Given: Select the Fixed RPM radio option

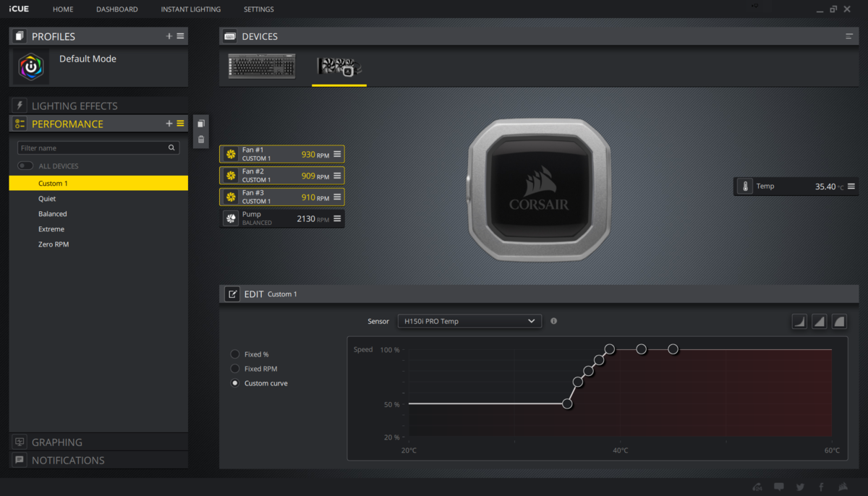Looking at the screenshot, I should click(235, 369).
